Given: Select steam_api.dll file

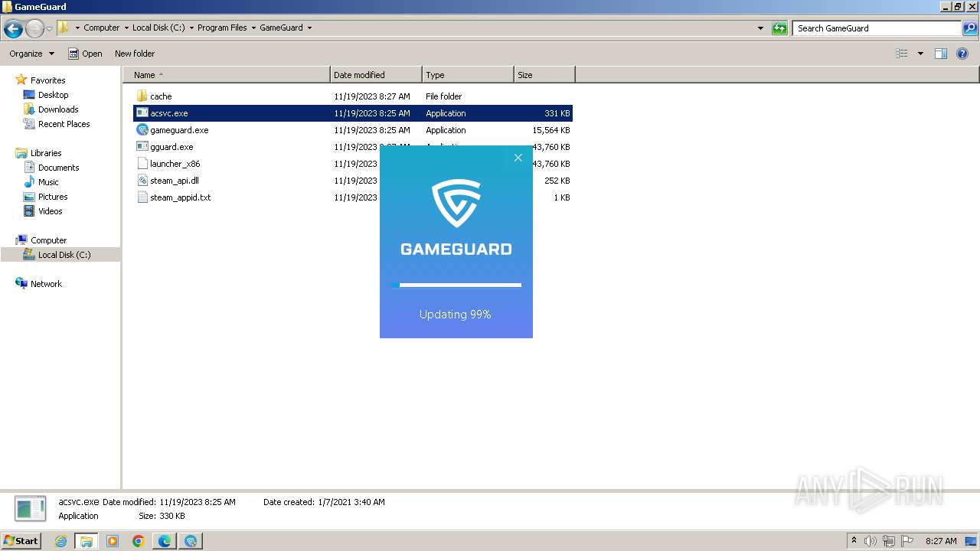Looking at the screenshot, I should (174, 181).
